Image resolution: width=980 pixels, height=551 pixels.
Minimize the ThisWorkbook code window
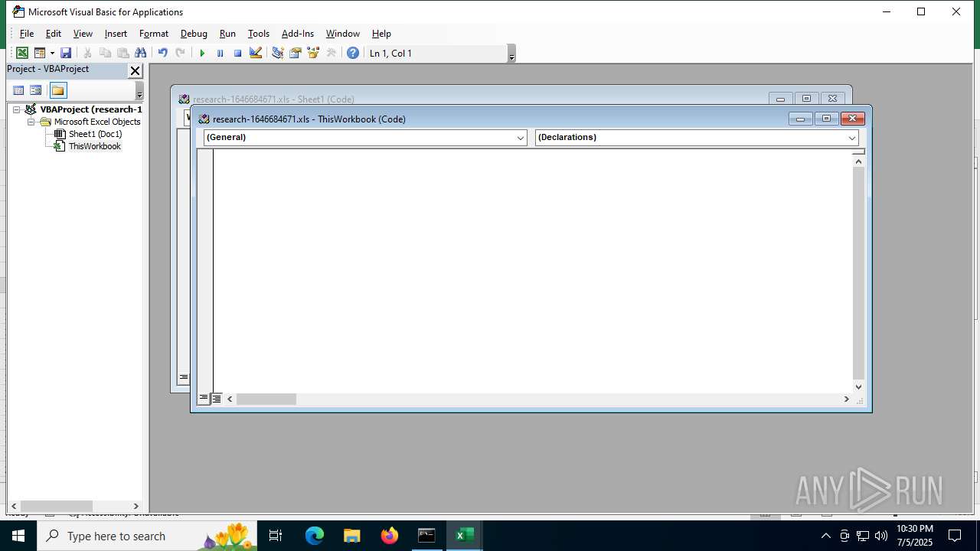point(800,119)
